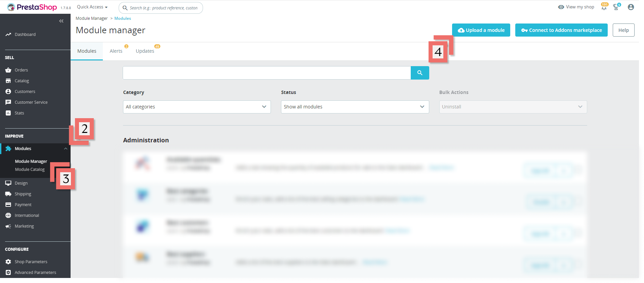
Task: Collapse the Modules sidebar submenu
Action: 66,149
